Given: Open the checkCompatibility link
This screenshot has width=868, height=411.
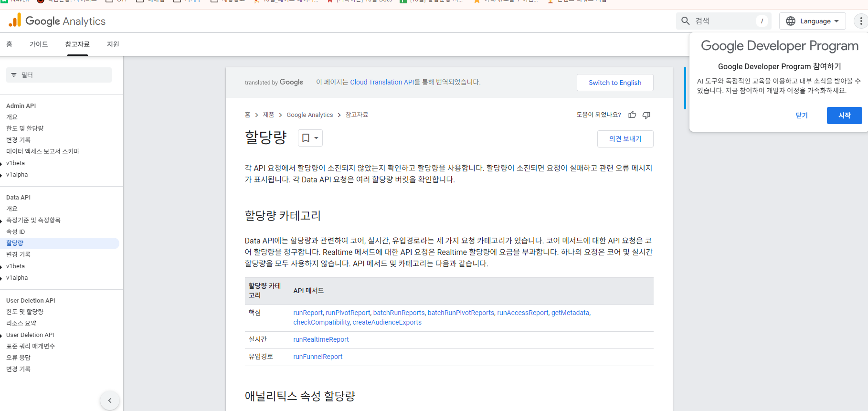Looking at the screenshot, I should (x=322, y=322).
